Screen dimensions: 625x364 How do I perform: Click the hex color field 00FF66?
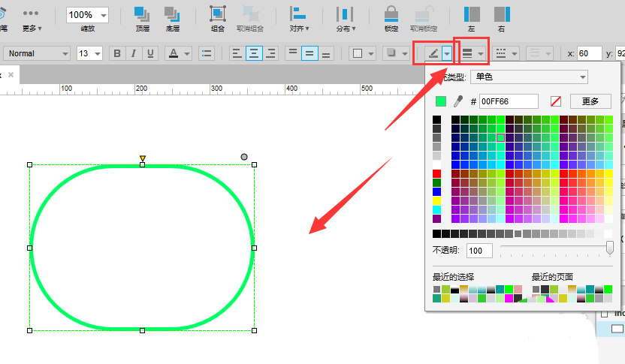[509, 101]
